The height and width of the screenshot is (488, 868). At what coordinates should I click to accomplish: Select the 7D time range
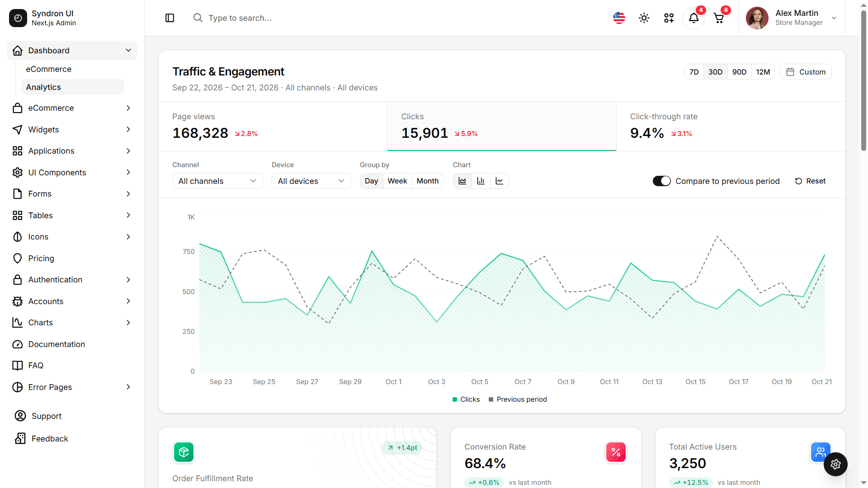[x=694, y=72]
